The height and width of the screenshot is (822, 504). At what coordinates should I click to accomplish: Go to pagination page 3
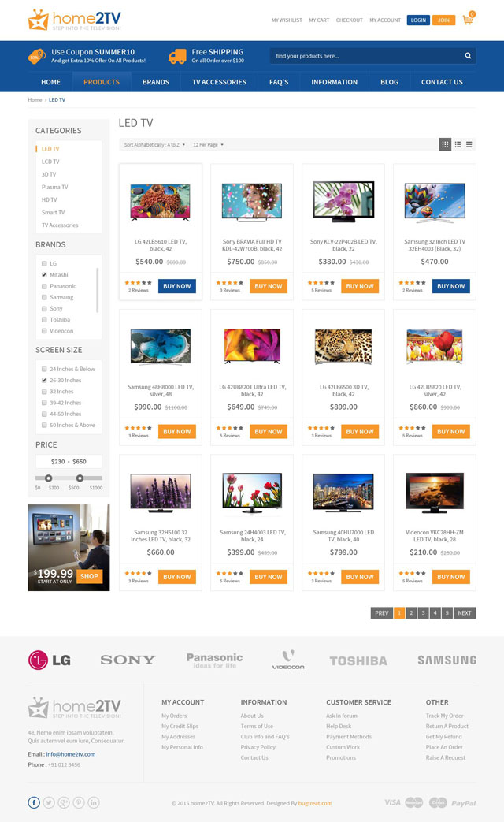[x=423, y=613]
